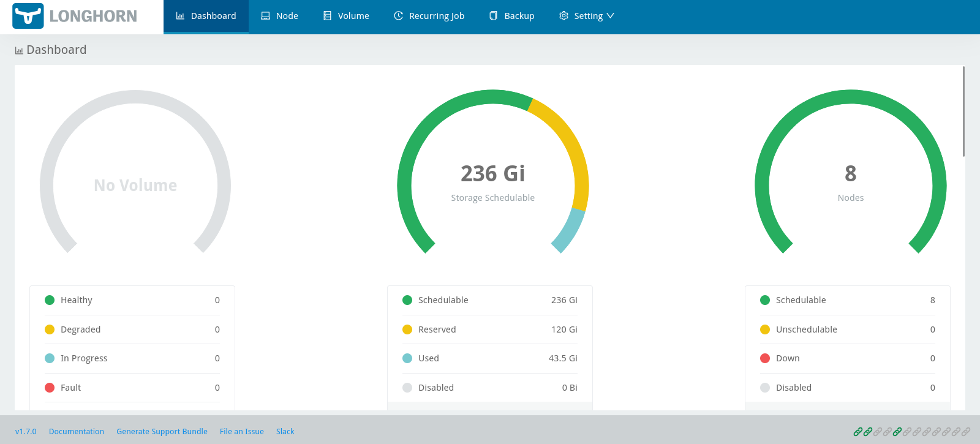The image size is (980, 444).
Task: Click the vertical scrollbar on dashboard panel
Action: tap(963, 111)
